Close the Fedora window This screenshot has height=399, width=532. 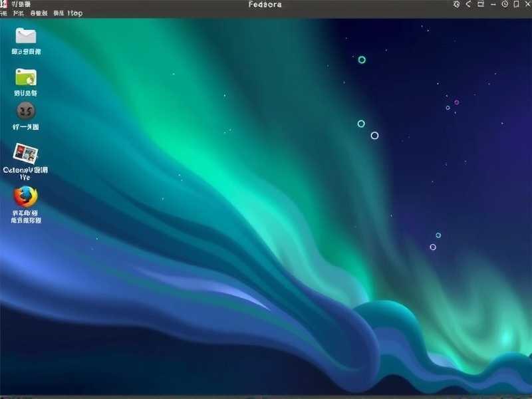pyautogui.click(x=528, y=4)
